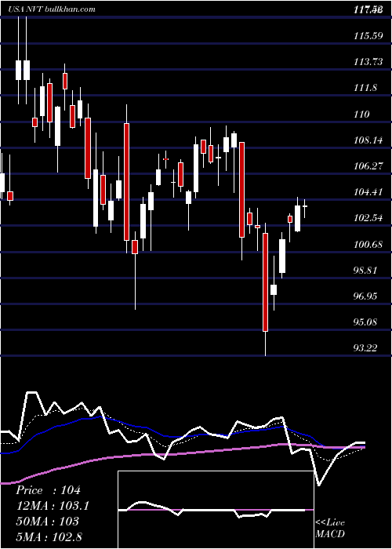Click the 96.95 price axis label
The image size is (392, 549).
point(366,296)
